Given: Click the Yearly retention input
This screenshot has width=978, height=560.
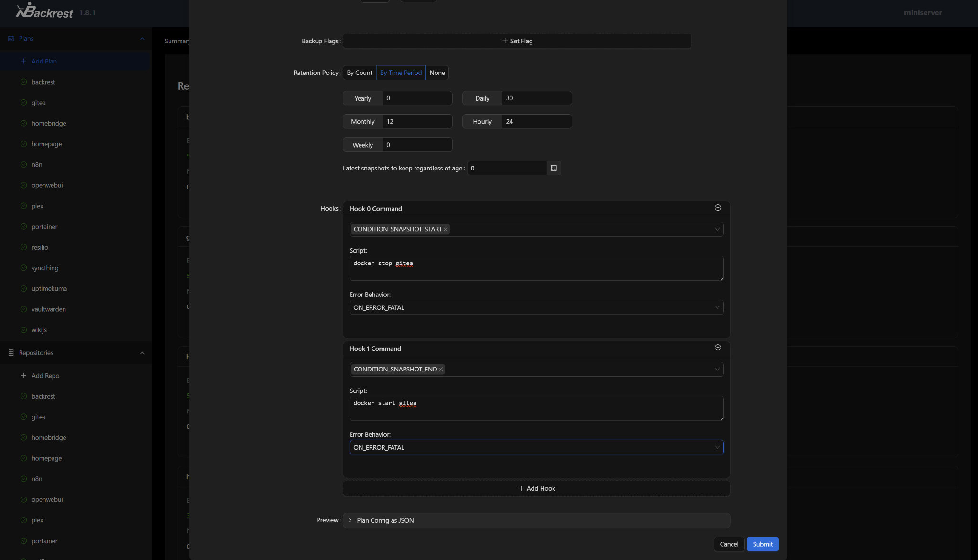Looking at the screenshot, I should (417, 98).
